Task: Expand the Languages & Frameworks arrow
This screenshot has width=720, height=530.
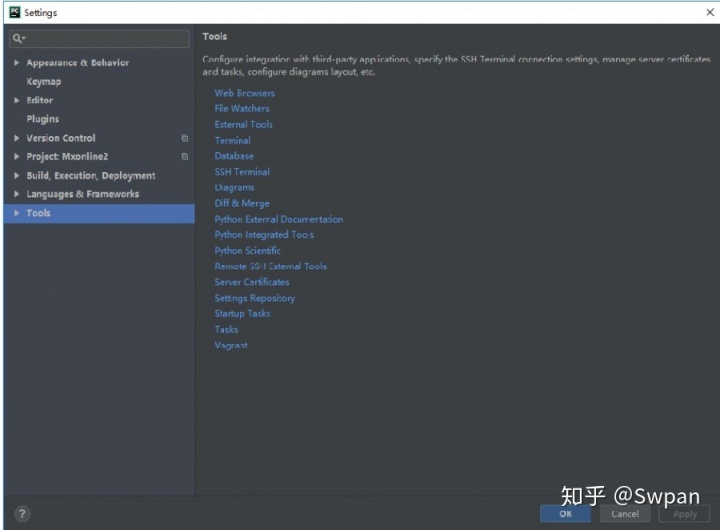Action: coord(17,195)
